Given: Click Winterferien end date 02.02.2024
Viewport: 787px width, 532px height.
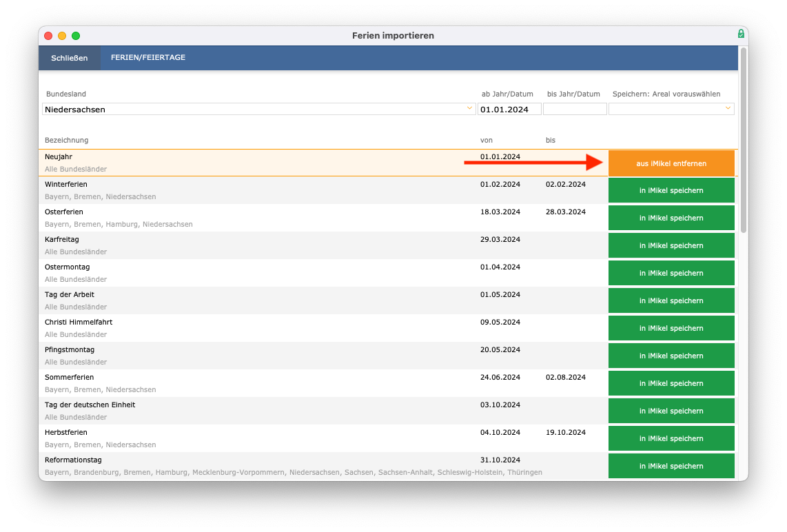Looking at the screenshot, I should pyautogui.click(x=566, y=184).
